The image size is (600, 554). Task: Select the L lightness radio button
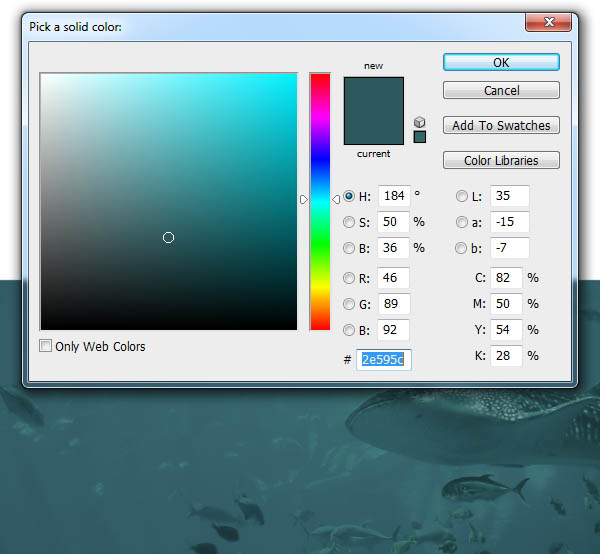click(x=461, y=196)
